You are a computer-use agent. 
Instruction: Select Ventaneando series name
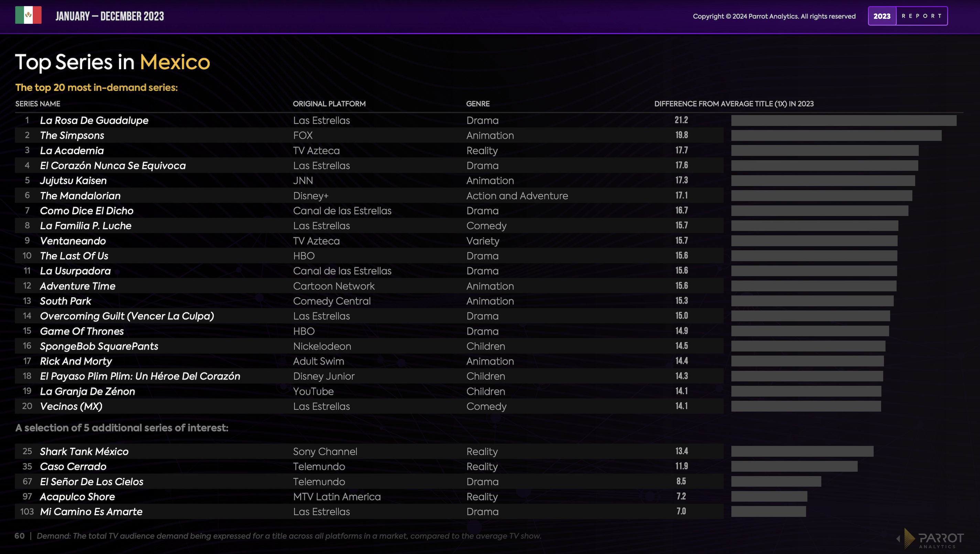73,241
